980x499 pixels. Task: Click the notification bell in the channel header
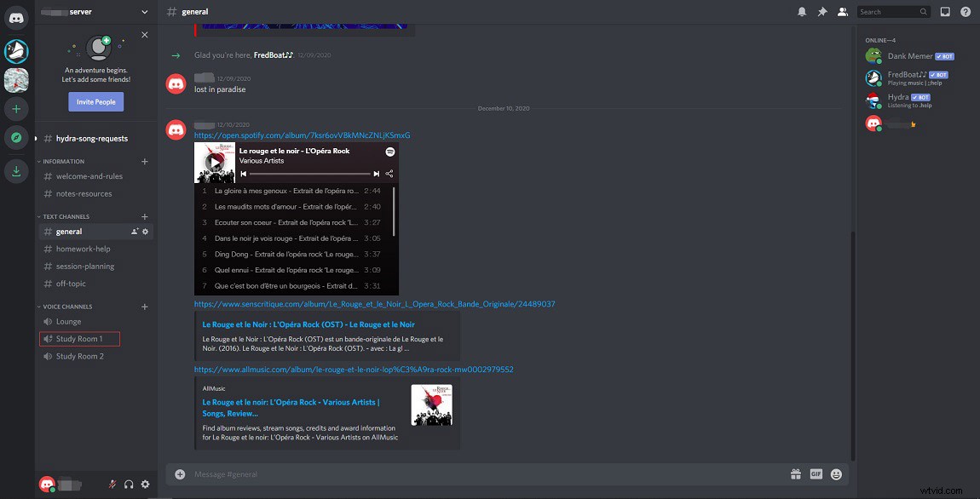pos(802,11)
